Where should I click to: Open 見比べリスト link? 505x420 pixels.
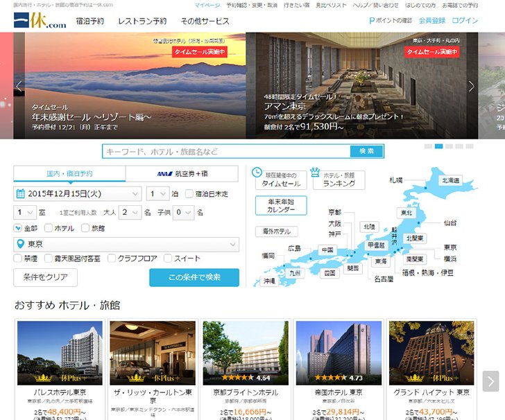point(331,5)
